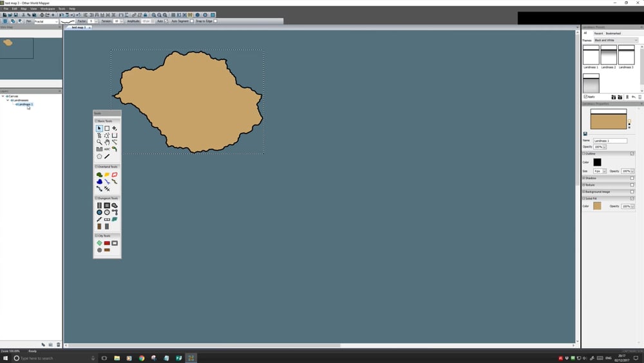Image resolution: width=644 pixels, height=363 pixels.
Task: Delete layer using the trash icon in Layers panel
Action: [59, 344]
